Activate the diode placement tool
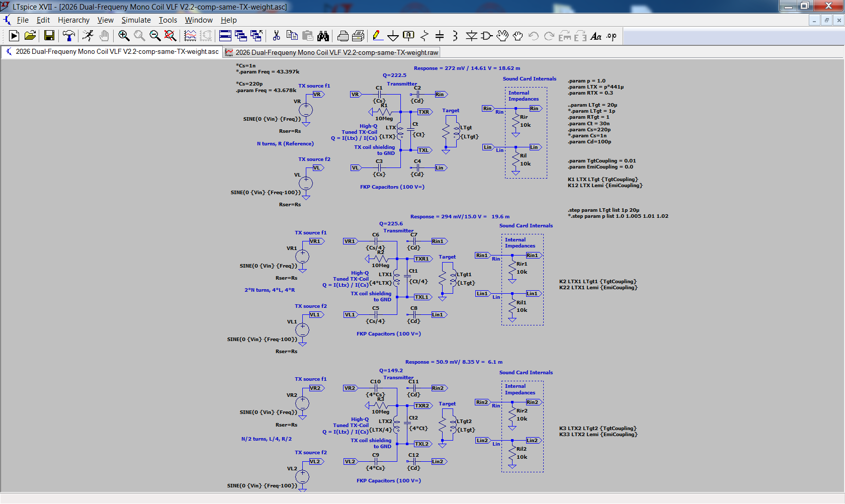The width and height of the screenshot is (845, 504). coord(471,36)
